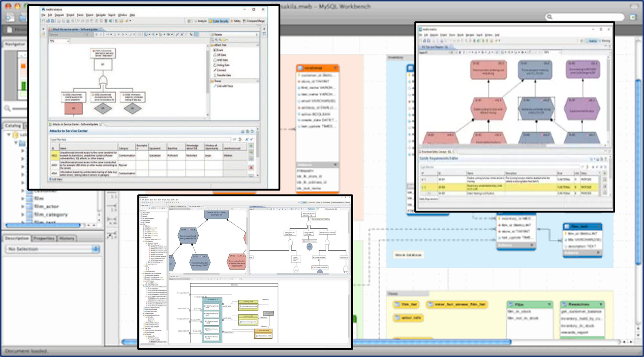Open the Window menu in attack tree window
Viewport: 644px width, 357px height.
pos(122,15)
